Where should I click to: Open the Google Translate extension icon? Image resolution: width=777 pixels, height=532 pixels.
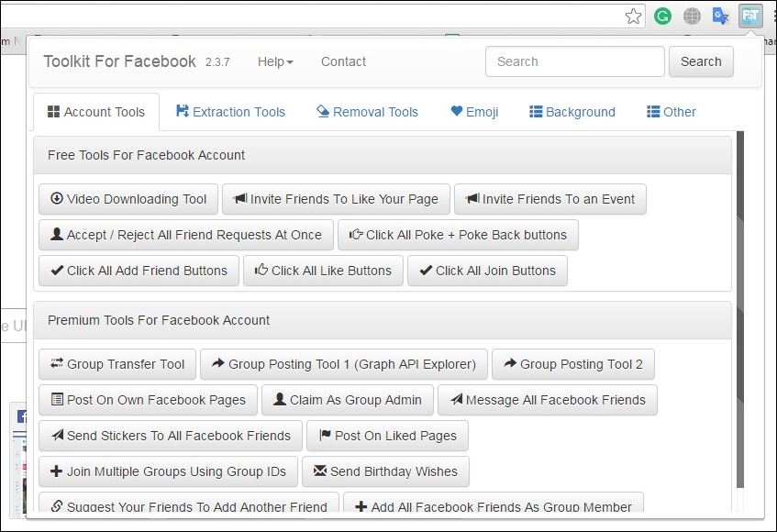(720, 17)
